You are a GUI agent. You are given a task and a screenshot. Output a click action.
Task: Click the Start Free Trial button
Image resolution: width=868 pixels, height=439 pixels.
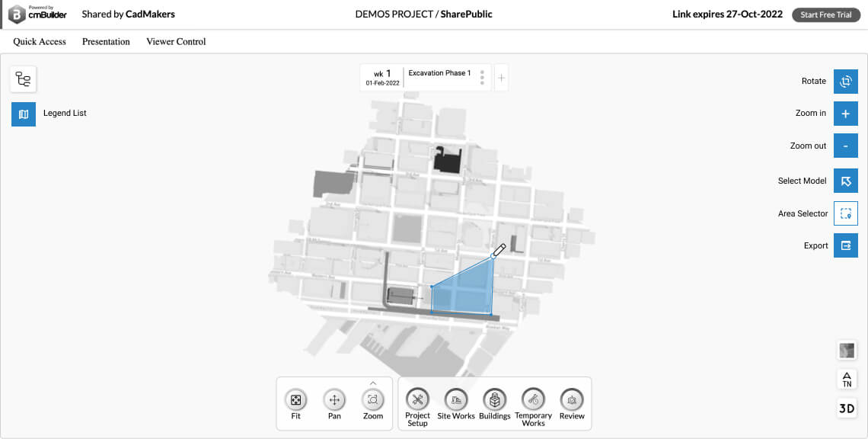[825, 15]
